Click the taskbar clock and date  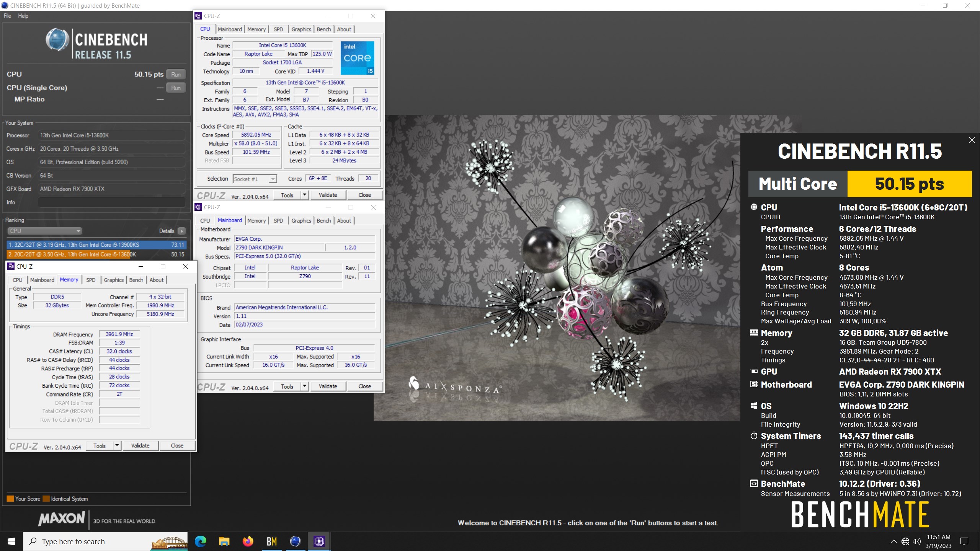tap(939, 541)
